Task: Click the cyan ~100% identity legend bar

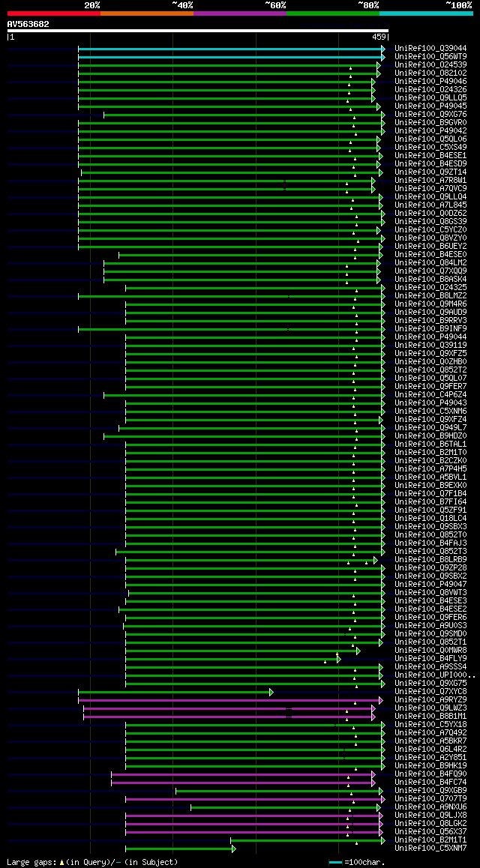Action: (426, 13)
